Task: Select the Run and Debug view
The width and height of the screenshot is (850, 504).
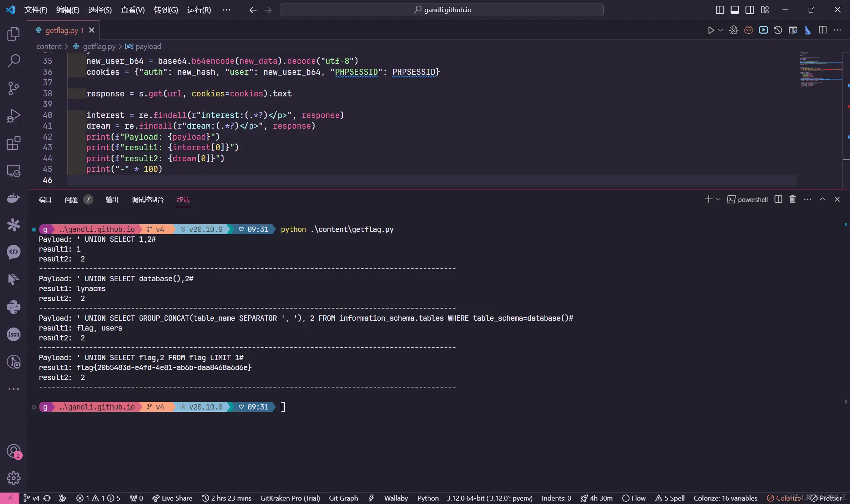Action: (x=14, y=115)
